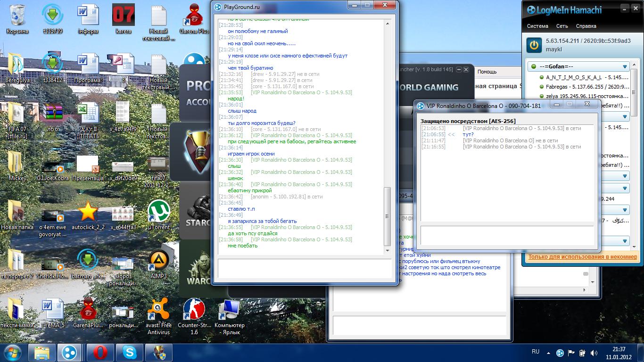Collapse the --=Gofan=-- network dropdown arrow
The image size is (644, 362).
[x=625, y=66]
